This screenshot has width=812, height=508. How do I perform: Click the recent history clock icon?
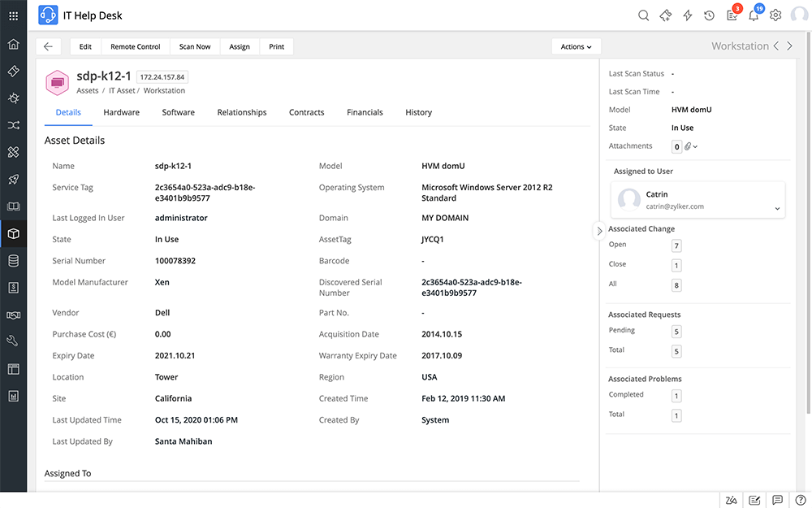point(709,15)
